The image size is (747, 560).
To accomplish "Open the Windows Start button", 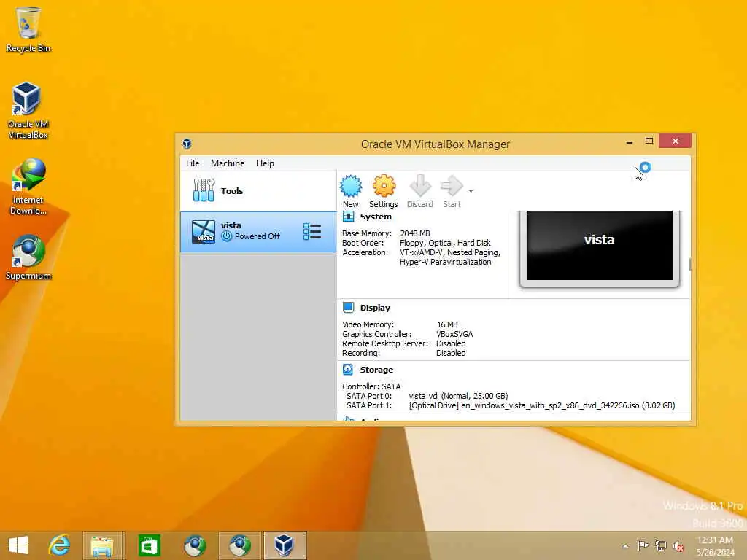I will pyautogui.click(x=18, y=545).
